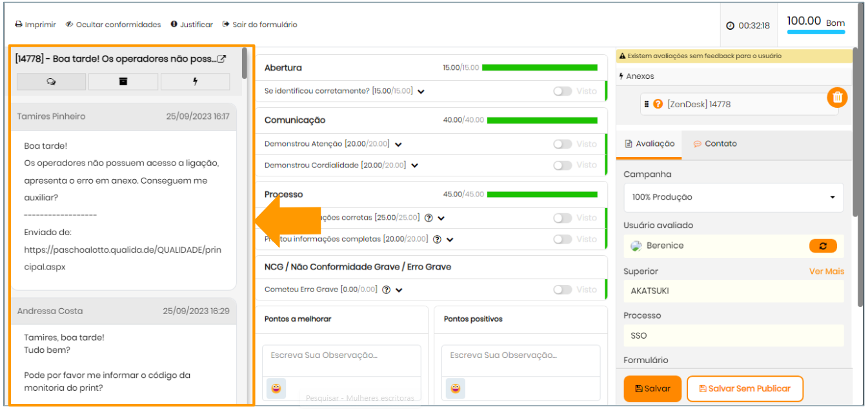The width and height of the screenshot is (868, 409).
Task: Open ticket 14778 via external link icon
Action: tap(222, 59)
